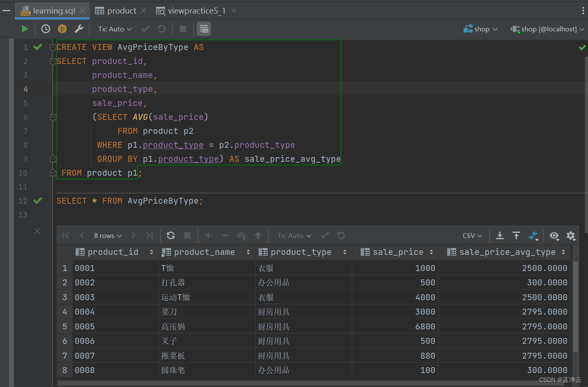Toggle view options eye icon

[554, 235]
